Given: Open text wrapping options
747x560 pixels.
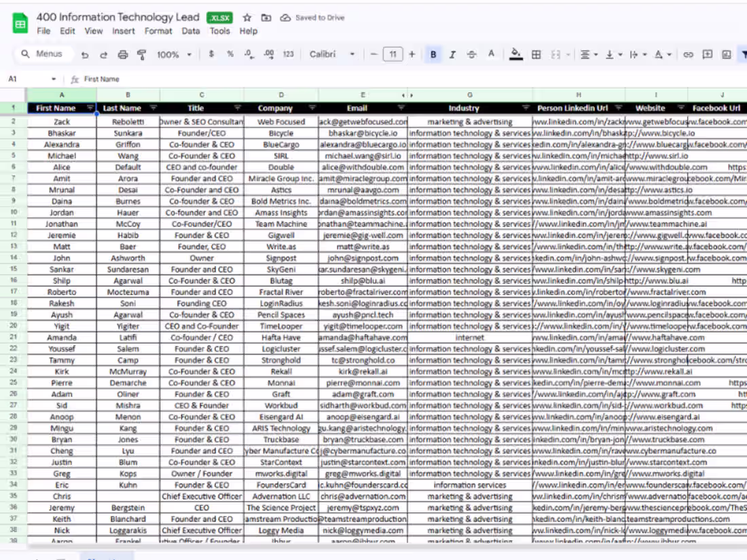Looking at the screenshot, I should tap(638, 54).
